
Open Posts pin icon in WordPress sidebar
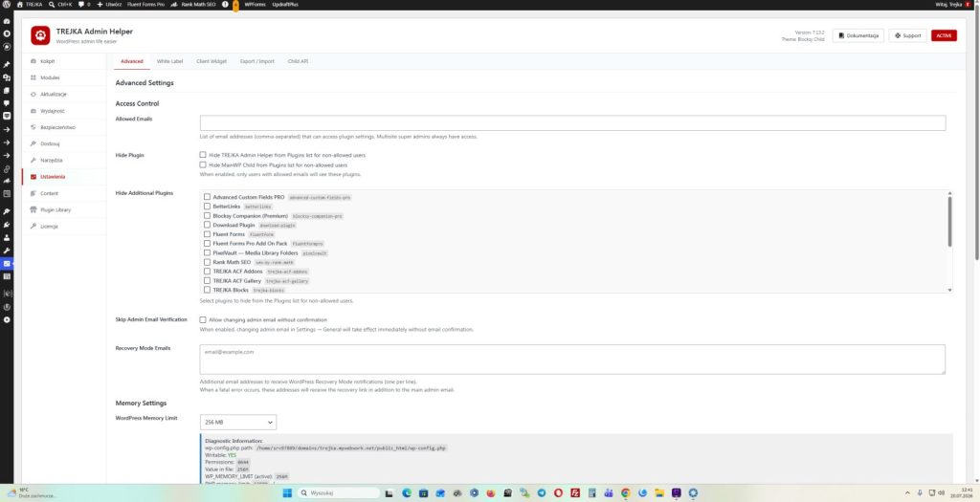7,64
